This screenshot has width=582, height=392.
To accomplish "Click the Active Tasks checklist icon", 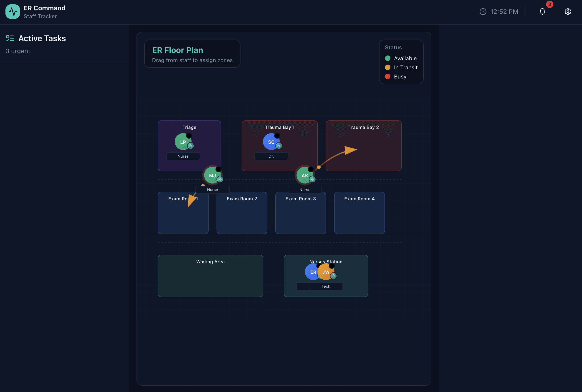I will click(10, 38).
